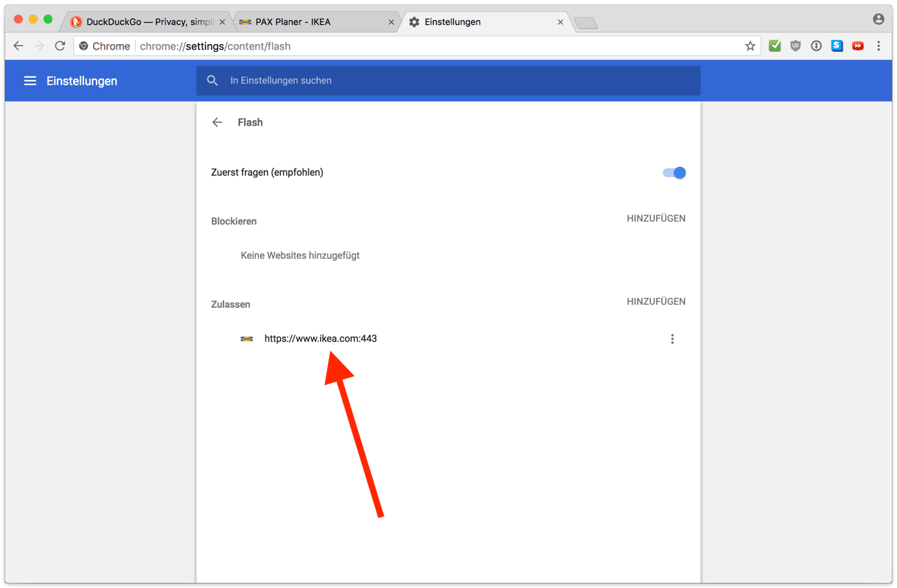
Task: Open the uBlock Origin shield extension
Action: click(x=796, y=46)
